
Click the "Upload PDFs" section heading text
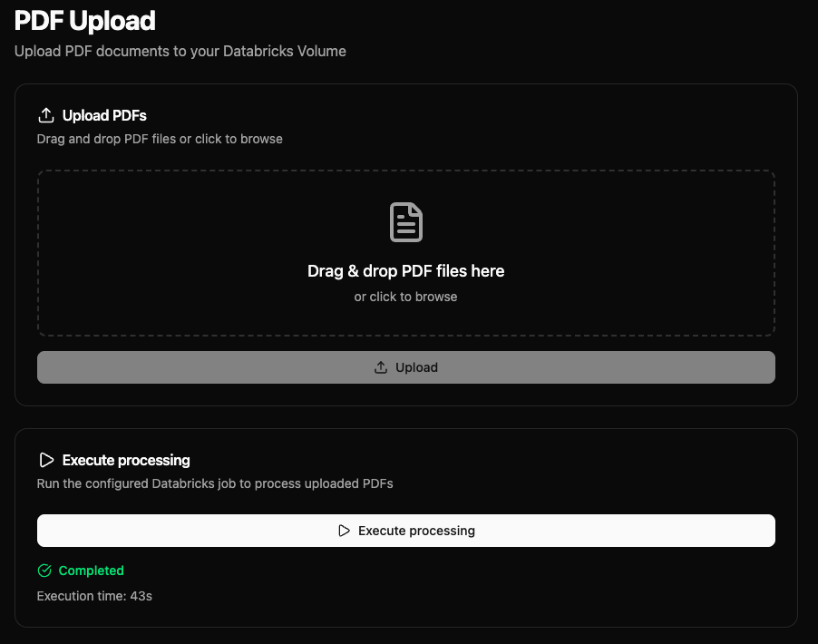tap(104, 115)
